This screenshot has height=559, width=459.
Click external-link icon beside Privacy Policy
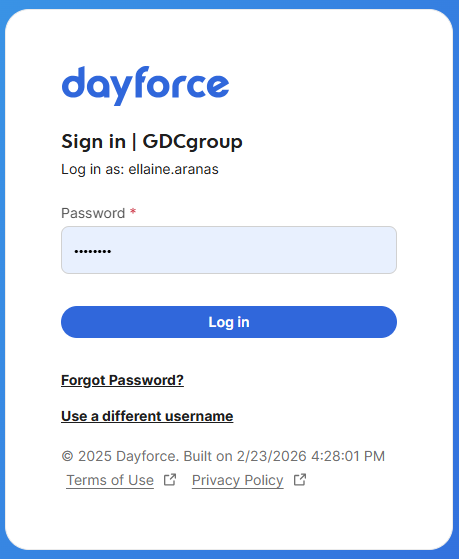300,480
